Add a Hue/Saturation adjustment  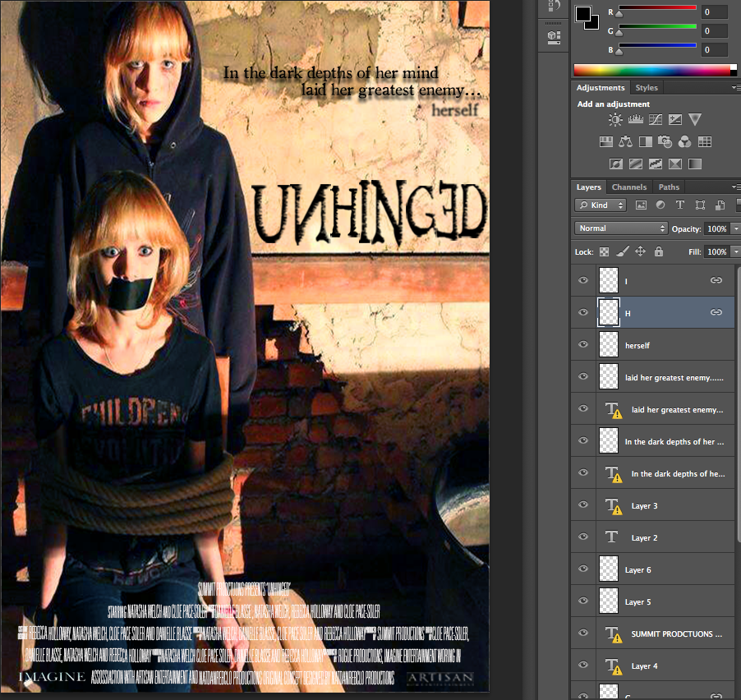coord(605,142)
